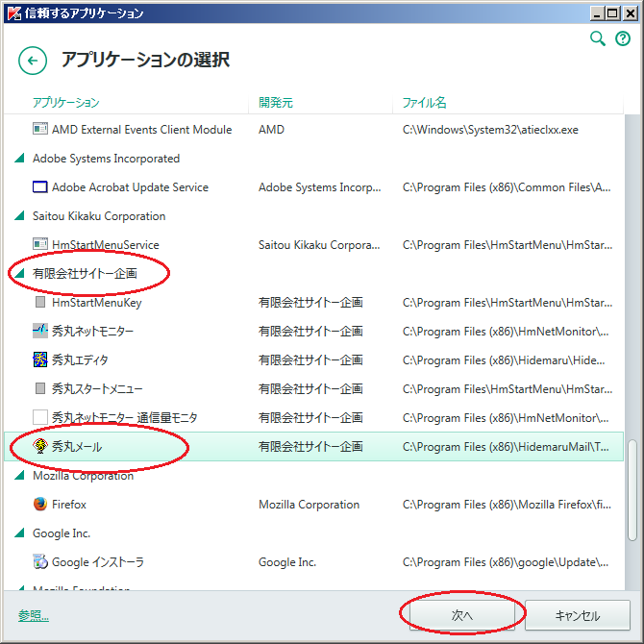The width and height of the screenshot is (644, 644).
Task: Click the help question mark icon
Action: (x=623, y=38)
